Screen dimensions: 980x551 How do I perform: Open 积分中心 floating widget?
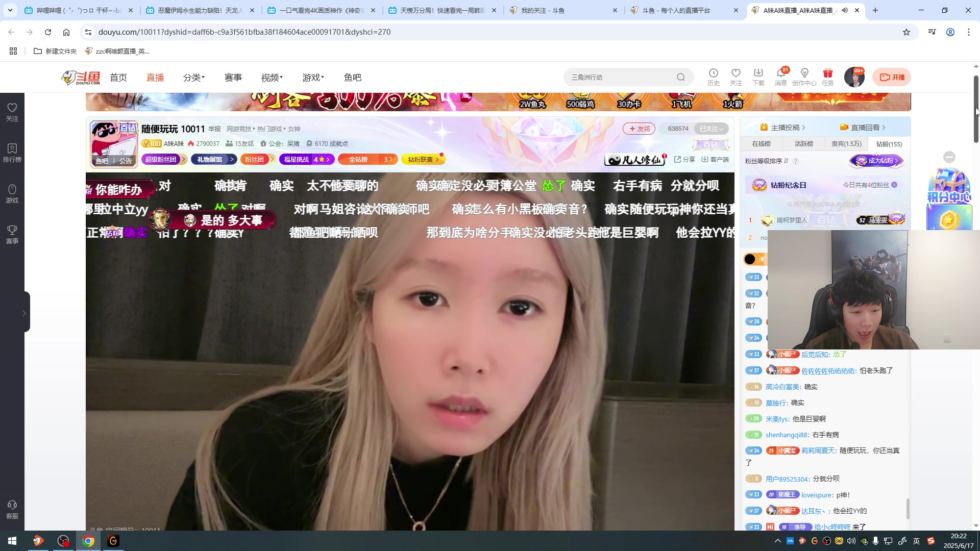coord(949,199)
